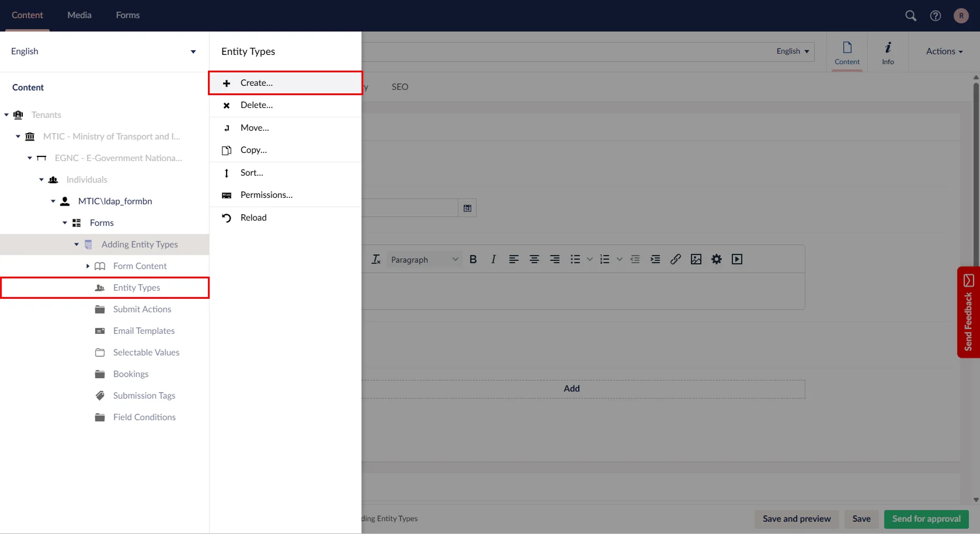
Task: Expand the Form Content tree node
Action: click(88, 266)
